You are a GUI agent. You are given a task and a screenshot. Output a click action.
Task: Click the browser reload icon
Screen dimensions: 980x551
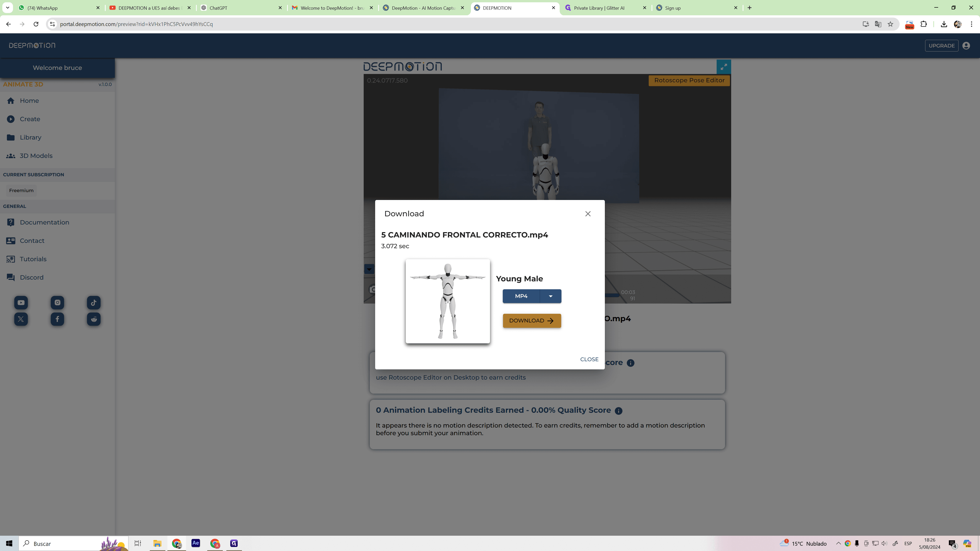tap(36, 24)
